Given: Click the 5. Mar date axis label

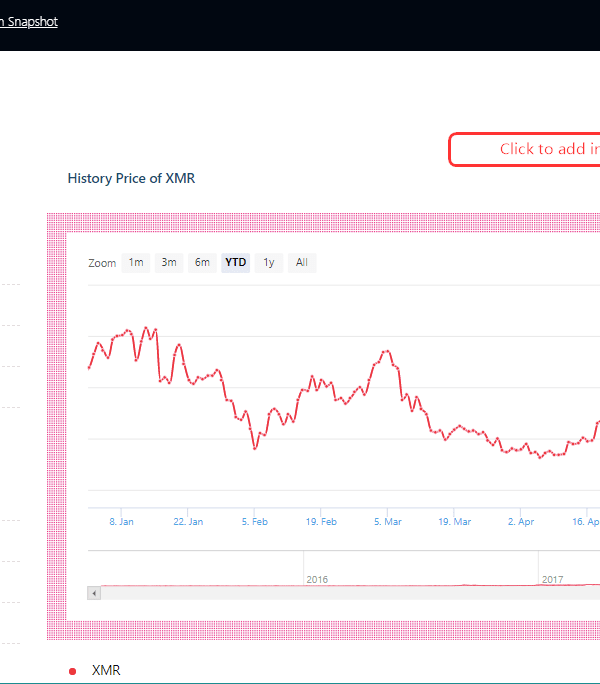Looking at the screenshot, I should [388, 522].
